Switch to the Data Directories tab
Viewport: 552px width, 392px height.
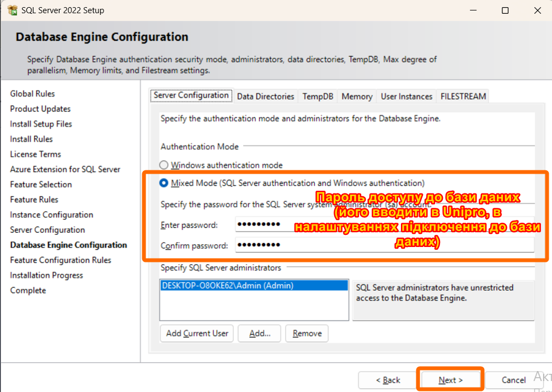[x=265, y=96]
